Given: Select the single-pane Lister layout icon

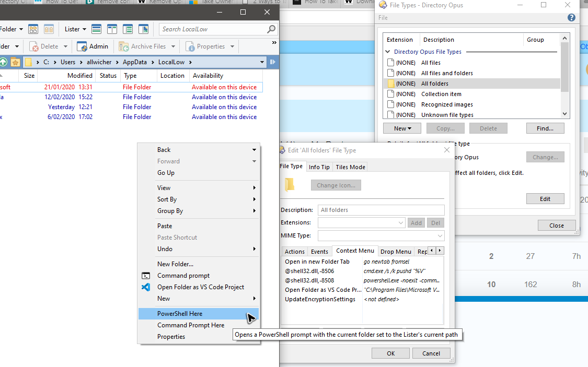Looking at the screenshot, I should 96,29.
